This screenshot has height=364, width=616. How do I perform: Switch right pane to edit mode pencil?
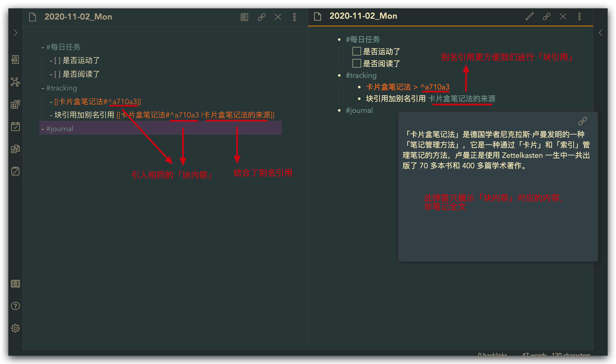pos(530,16)
